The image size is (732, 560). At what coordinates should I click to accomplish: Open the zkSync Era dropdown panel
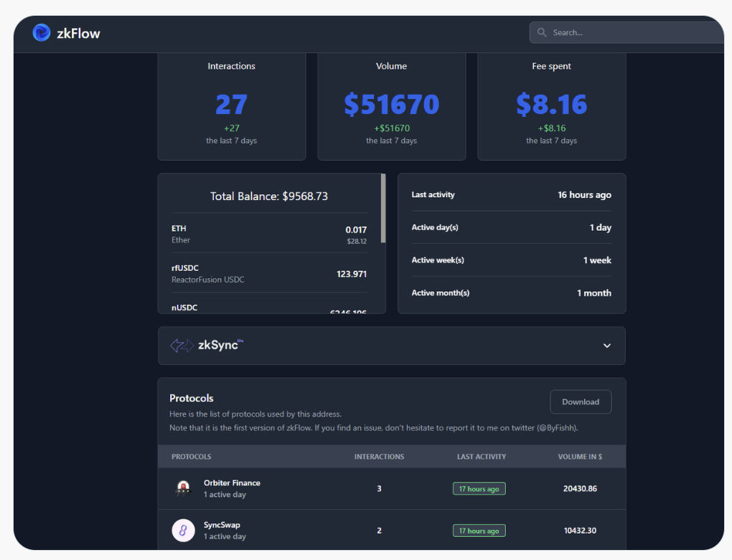391,346
